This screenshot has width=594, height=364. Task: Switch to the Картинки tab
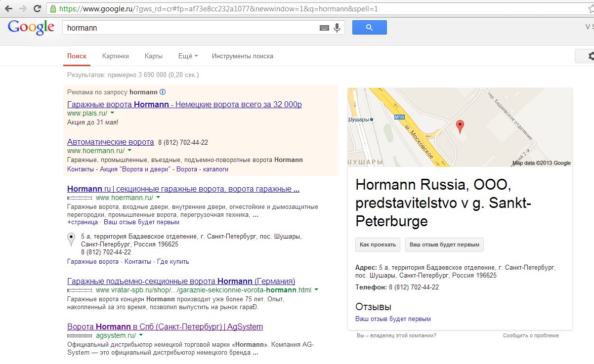116,56
